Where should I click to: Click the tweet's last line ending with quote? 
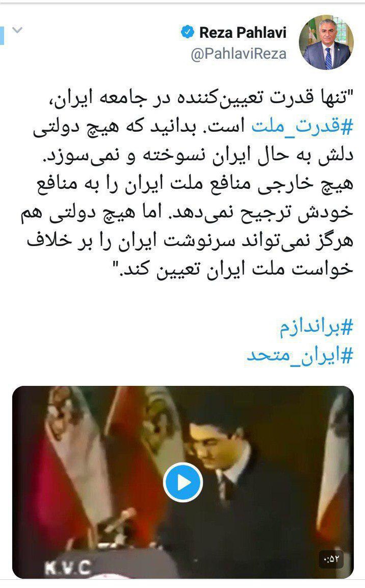pos(236,268)
